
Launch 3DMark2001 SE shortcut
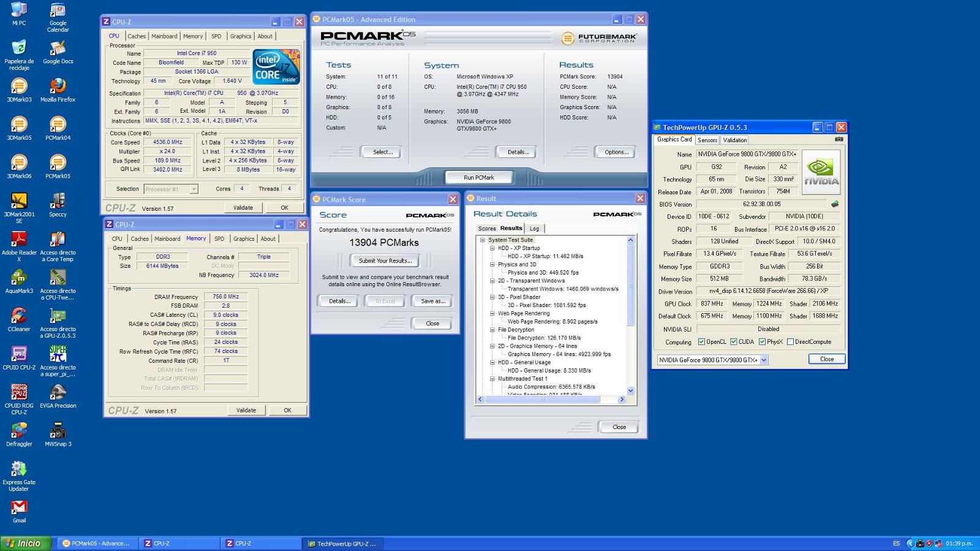click(x=19, y=208)
